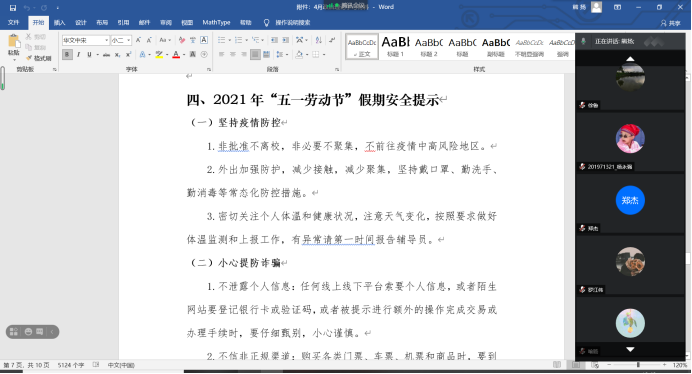The image size is (692, 374).
Task: Click the bullet list icon
Action: click(222, 40)
